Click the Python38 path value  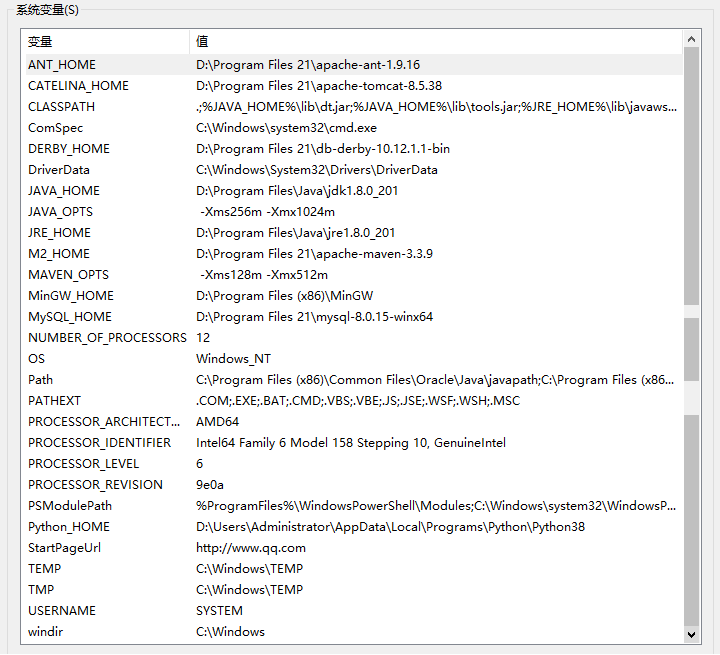(x=390, y=527)
